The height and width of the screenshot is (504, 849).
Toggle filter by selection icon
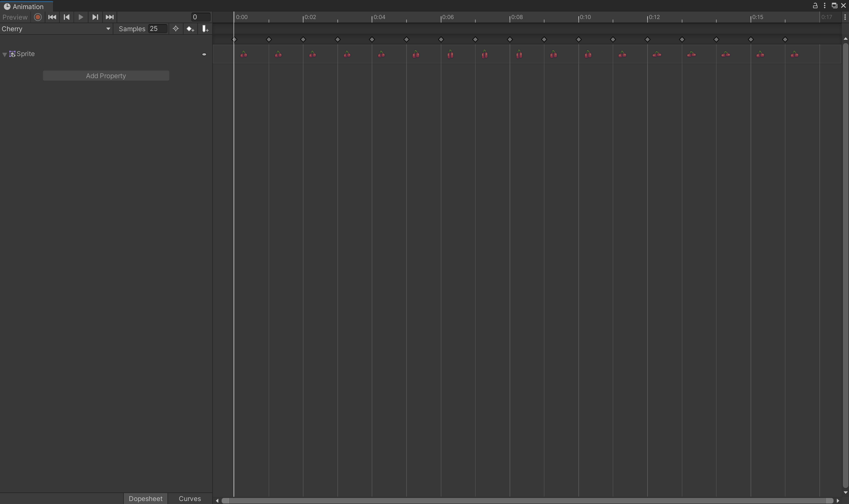coord(176,29)
